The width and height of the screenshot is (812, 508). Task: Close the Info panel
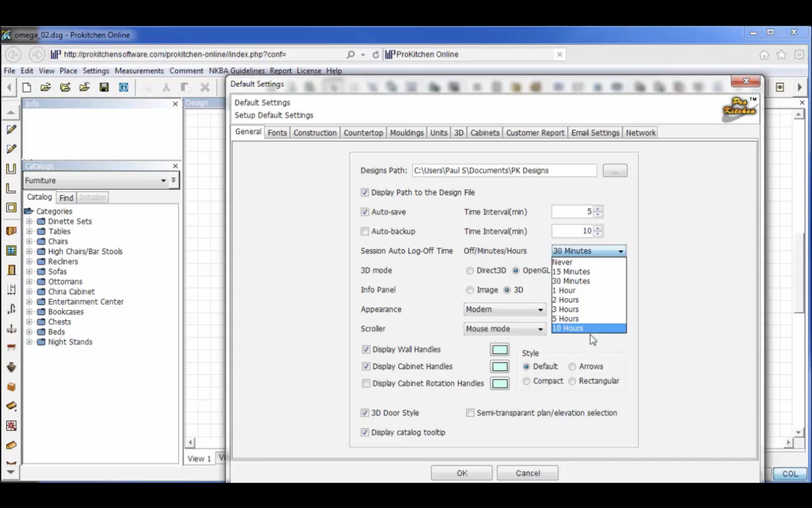175,104
